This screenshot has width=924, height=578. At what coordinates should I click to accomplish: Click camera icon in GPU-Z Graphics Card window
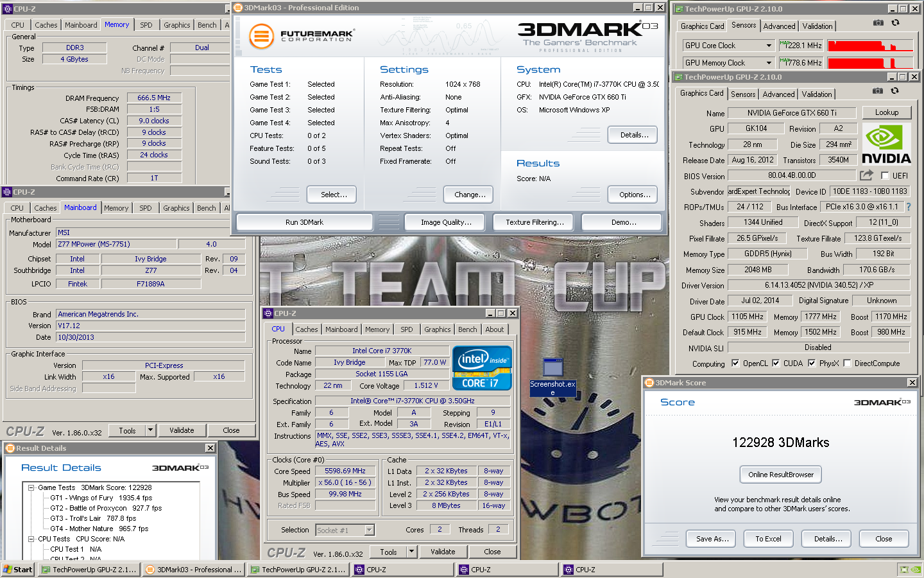tap(877, 91)
